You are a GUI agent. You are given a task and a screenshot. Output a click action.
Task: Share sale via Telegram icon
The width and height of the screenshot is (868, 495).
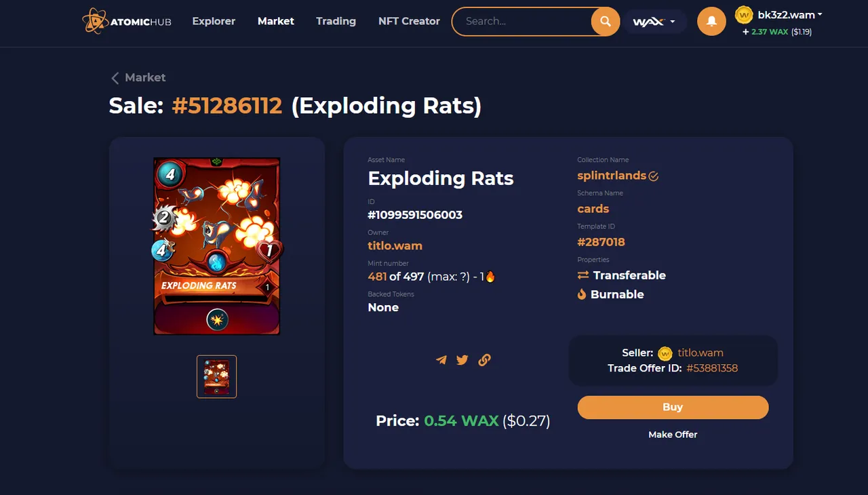tap(441, 360)
